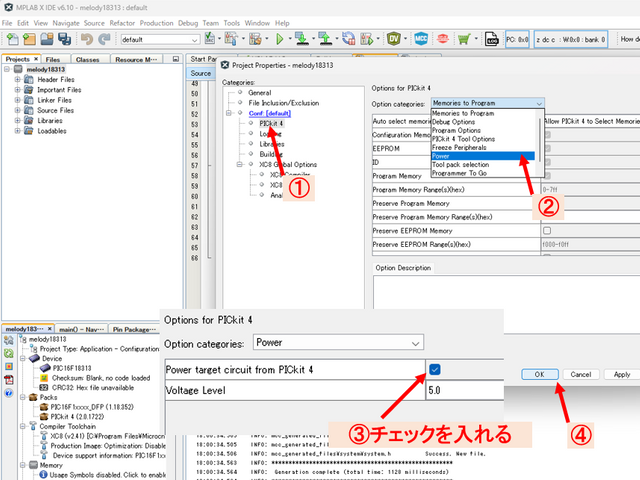Toggle the Preserve EEPROM Memory checkbox
The height and width of the screenshot is (480, 640).
tap(546, 229)
